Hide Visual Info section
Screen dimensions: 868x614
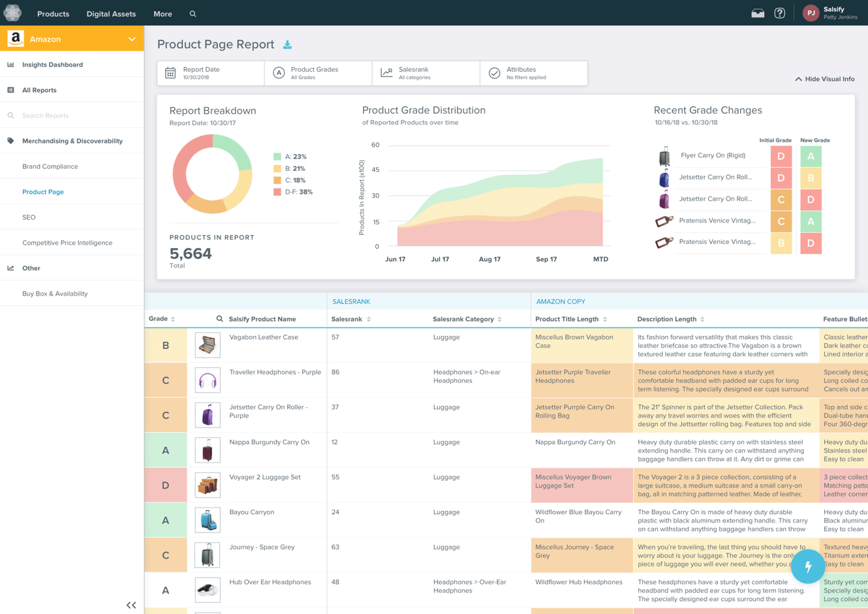tap(824, 79)
